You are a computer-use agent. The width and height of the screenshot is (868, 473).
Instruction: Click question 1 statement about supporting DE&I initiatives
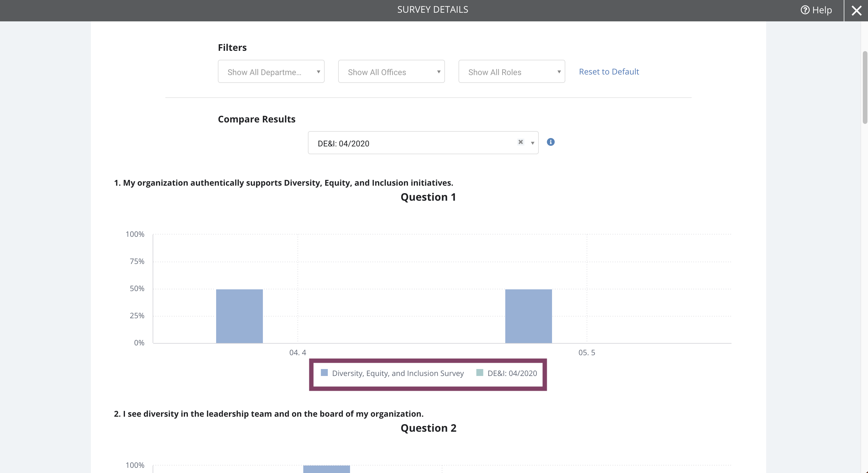(283, 183)
